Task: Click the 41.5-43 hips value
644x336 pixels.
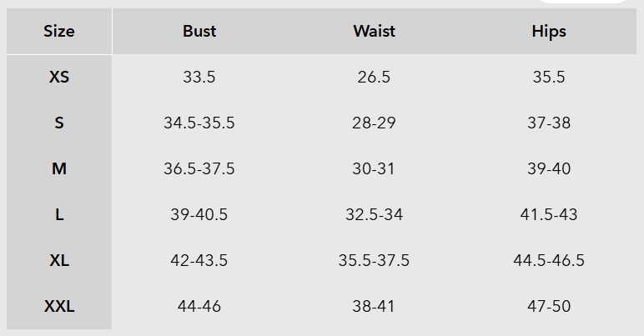Action: [x=548, y=214]
